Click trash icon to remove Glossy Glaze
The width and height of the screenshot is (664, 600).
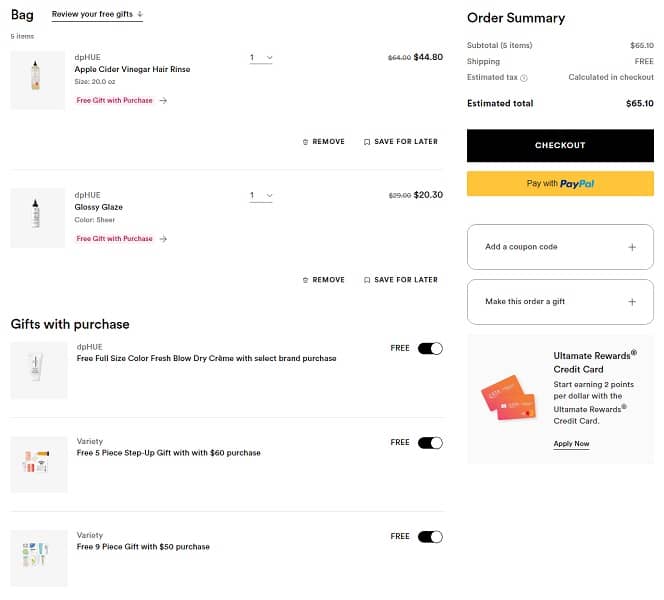point(305,280)
